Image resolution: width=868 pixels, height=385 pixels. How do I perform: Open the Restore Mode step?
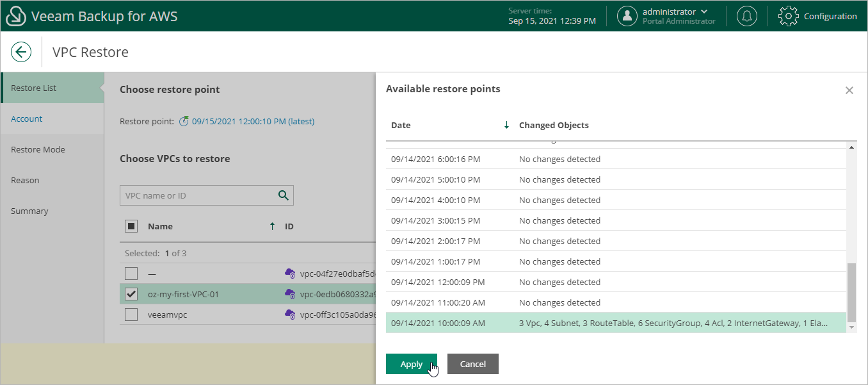click(x=38, y=149)
